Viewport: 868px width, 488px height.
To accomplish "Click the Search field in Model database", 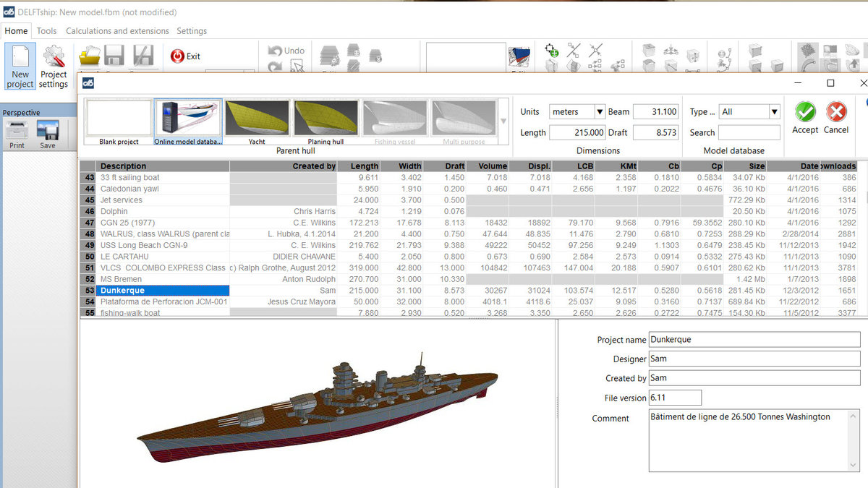I will click(749, 133).
